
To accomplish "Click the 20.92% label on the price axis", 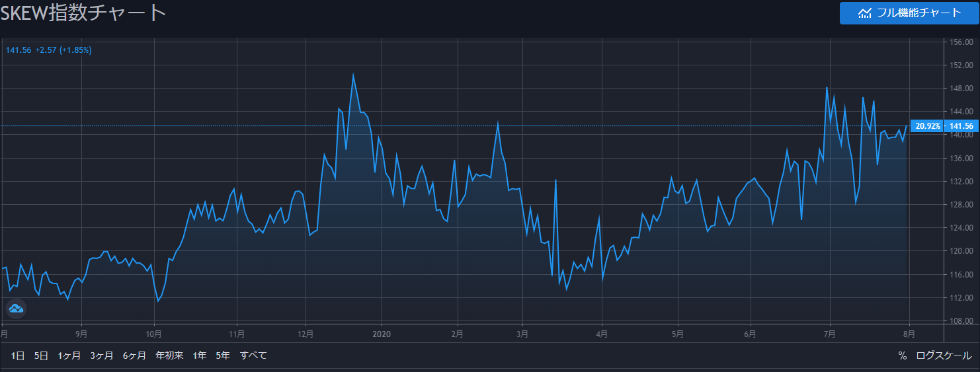I will click(x=928, y=126).
